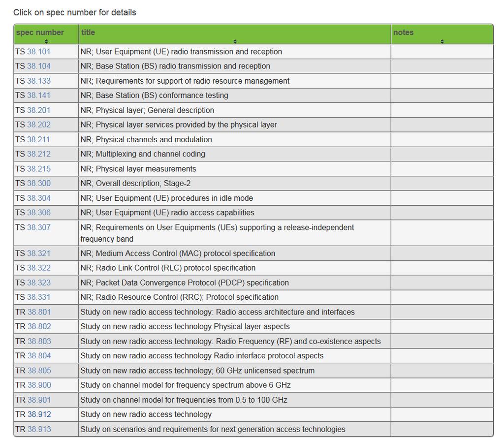Select title 'NR; Physical channels and modulation'

[x=146, y=139]
